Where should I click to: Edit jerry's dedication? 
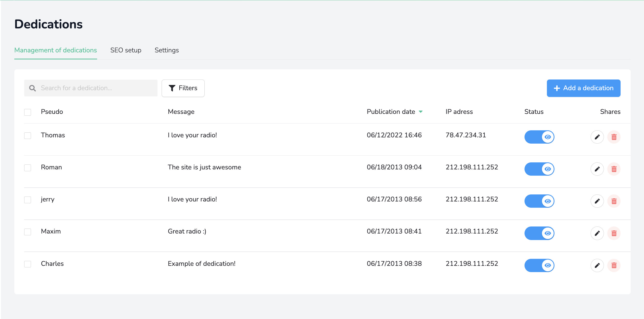(597, 201)
